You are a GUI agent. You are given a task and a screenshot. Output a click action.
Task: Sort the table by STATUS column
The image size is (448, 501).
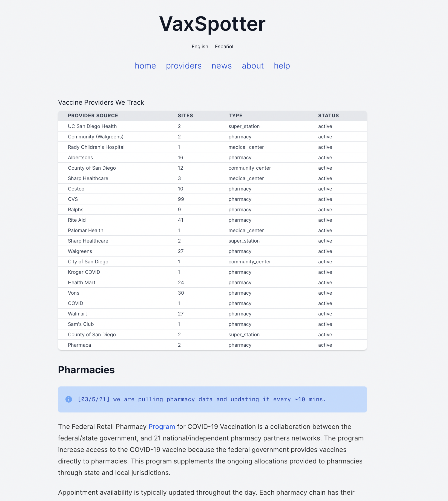[328, 115]
